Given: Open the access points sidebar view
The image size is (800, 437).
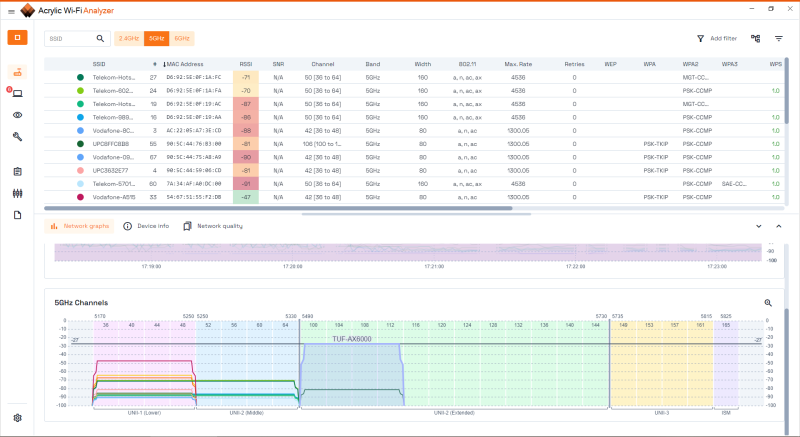Looking at the screenshot, I should tap(17, 72).
